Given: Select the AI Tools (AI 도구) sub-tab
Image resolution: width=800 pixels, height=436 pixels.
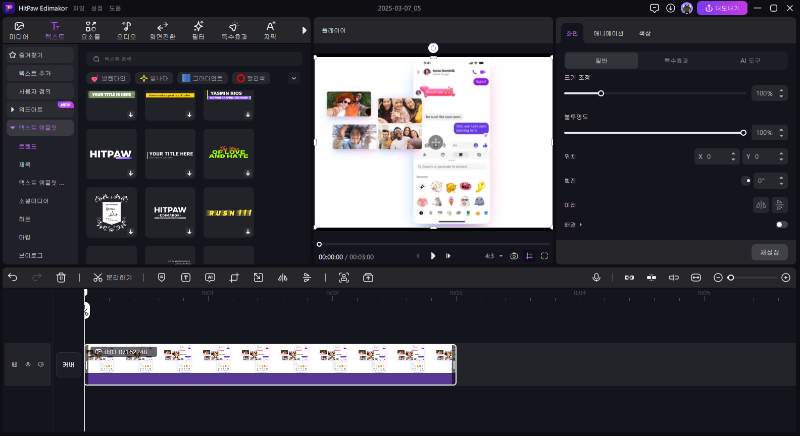Looking at the screenshot, I should pos(750,60).
